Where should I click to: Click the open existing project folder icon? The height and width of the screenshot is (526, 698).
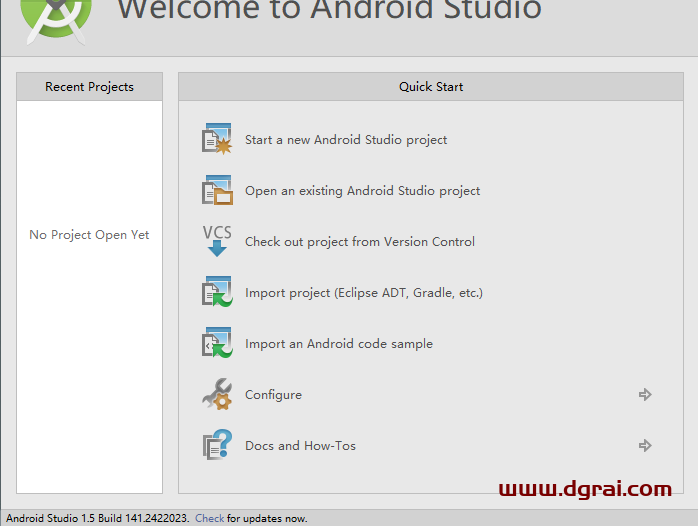point(217,190)
